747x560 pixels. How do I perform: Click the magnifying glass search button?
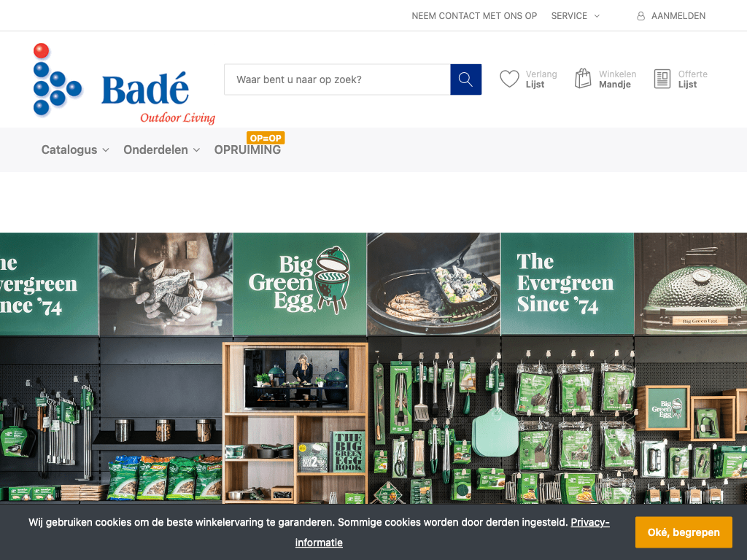[465, 79]
